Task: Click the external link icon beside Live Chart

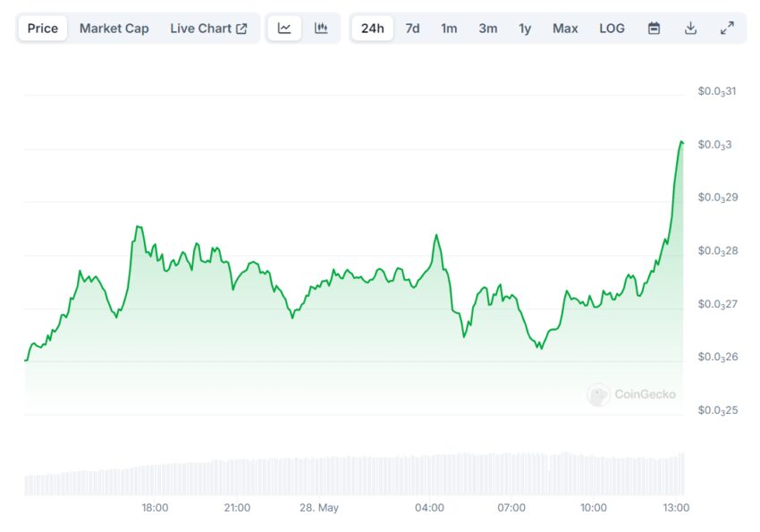Action: point(241,29)
